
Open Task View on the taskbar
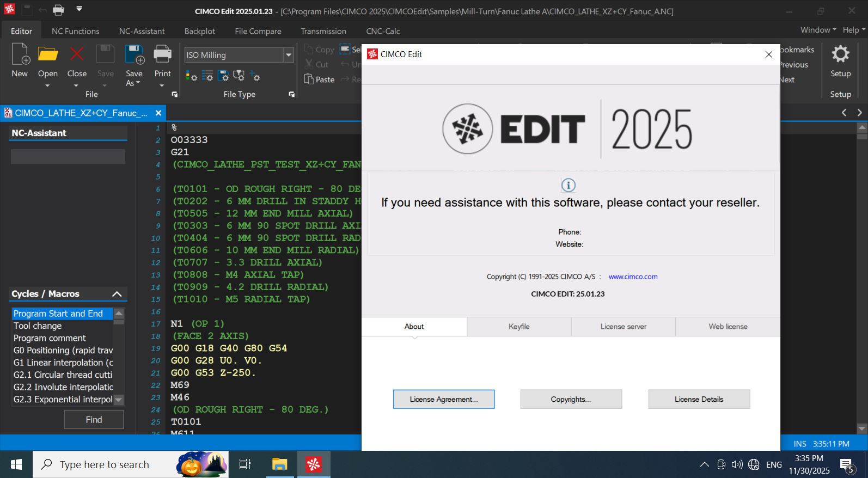(x=245, y=464)
